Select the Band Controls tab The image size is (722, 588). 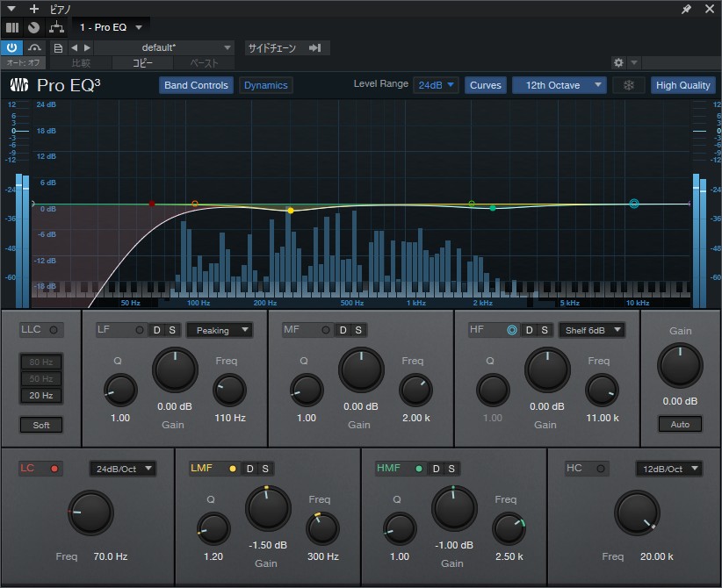(195, 85)
